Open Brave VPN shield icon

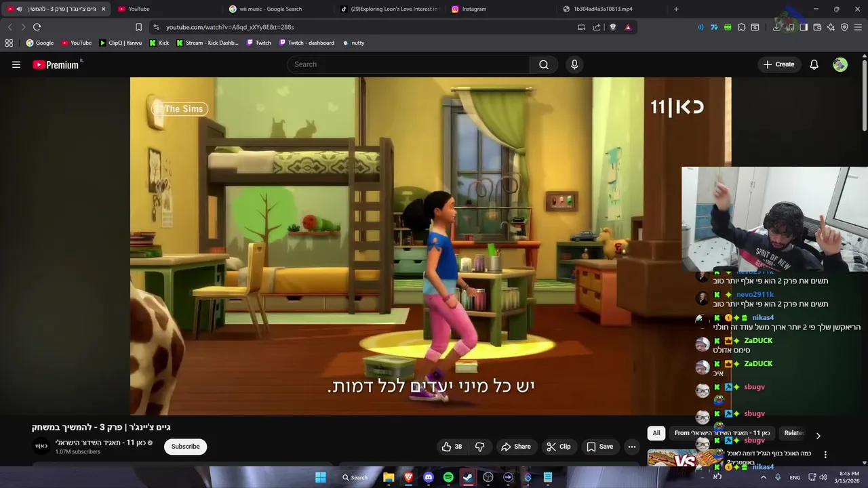(844, 27)
